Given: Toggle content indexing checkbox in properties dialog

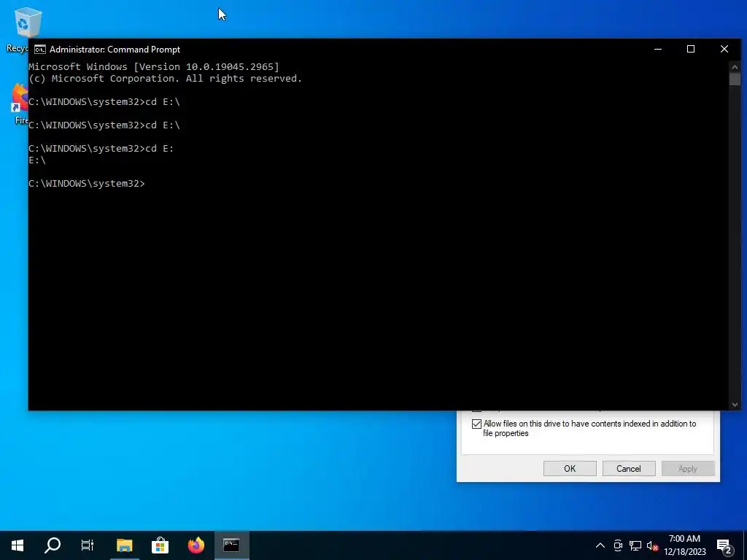Looking at the screenshot, I should [476, 424].
